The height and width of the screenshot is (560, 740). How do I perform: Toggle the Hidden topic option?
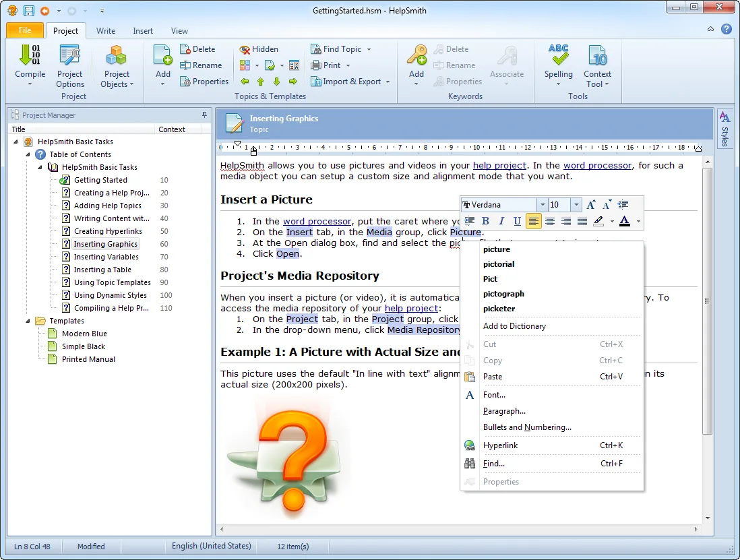coord(259,49)
